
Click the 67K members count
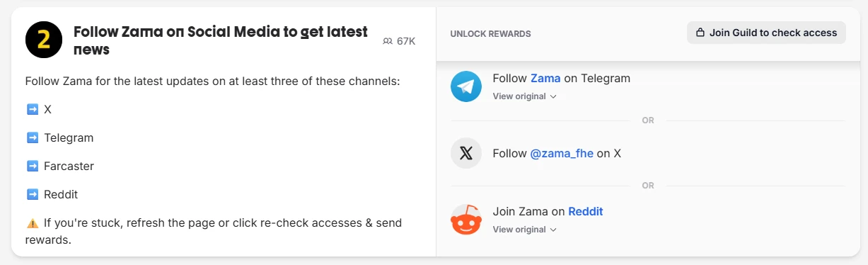coord(406,41)
